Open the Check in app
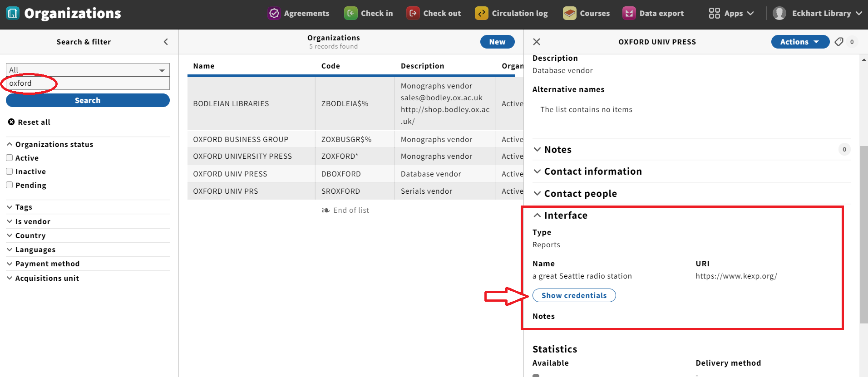Image resolution: width=868 pixels, height=377 pixels. (x=368, y=13)
